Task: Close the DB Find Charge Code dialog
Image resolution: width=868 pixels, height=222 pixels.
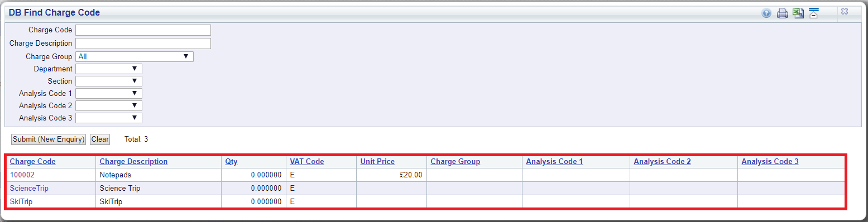Action: coord(845,11)
